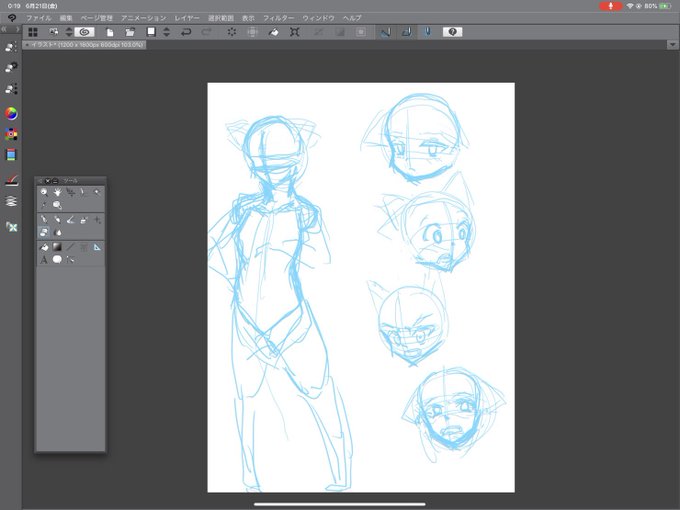The image size is (680, 510).
Task: Open the 選択範囲 (Selection) menu
Action: point(221,18)
